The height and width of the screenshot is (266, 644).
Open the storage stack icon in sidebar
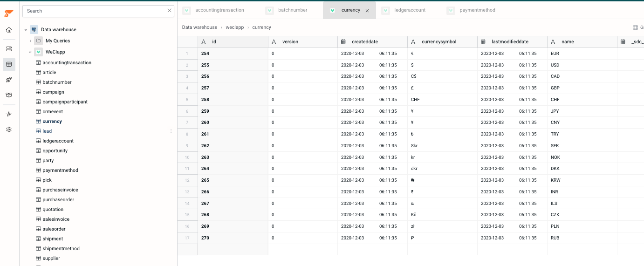coord(9,49)
